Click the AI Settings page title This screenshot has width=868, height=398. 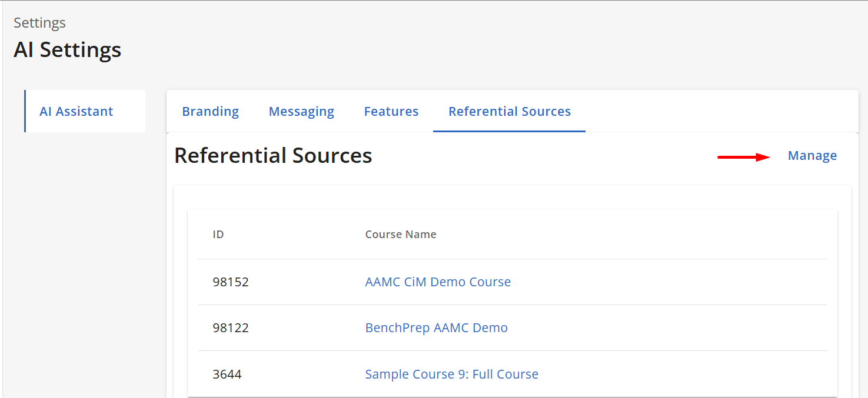point(67,50)
